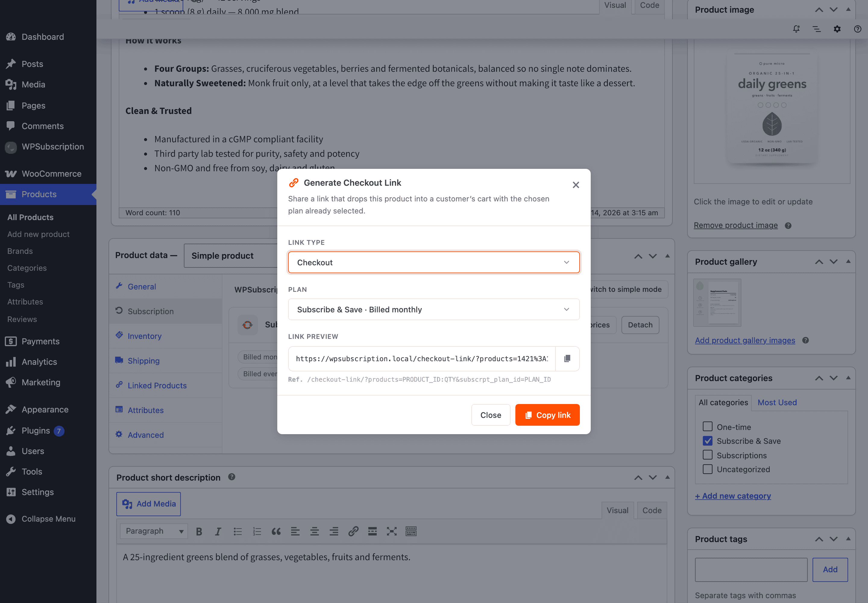
Task: Switch short description editor to Code tab
Action: (x=652, y=510)
